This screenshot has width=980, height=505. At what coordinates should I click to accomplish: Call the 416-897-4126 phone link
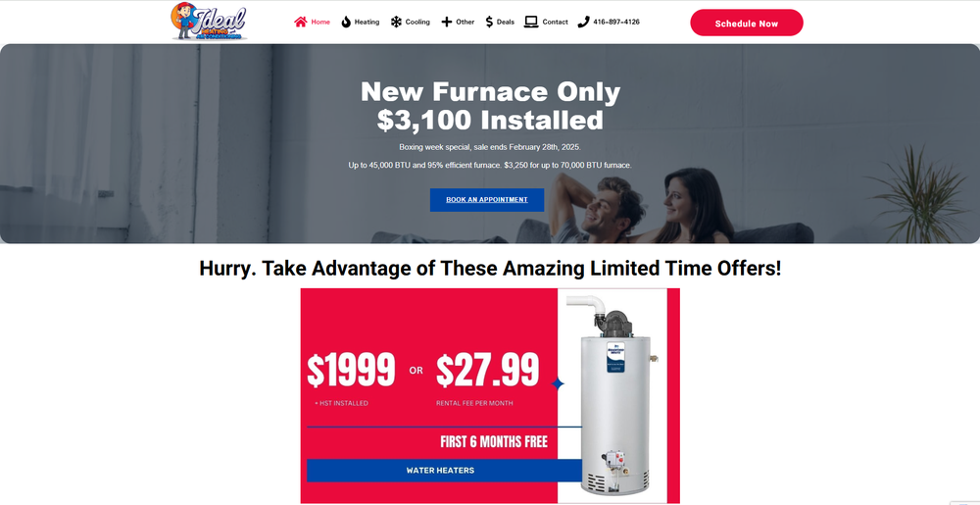pyautogui.click(x=616, y=22)
